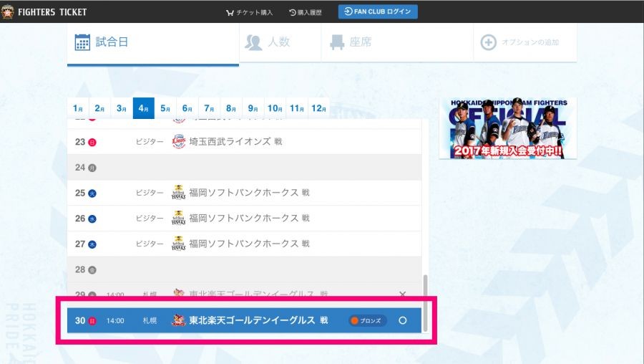This screenshot has height=364, width=644.
Task: Select the 試合日 step tab
Action: [153, 43]
